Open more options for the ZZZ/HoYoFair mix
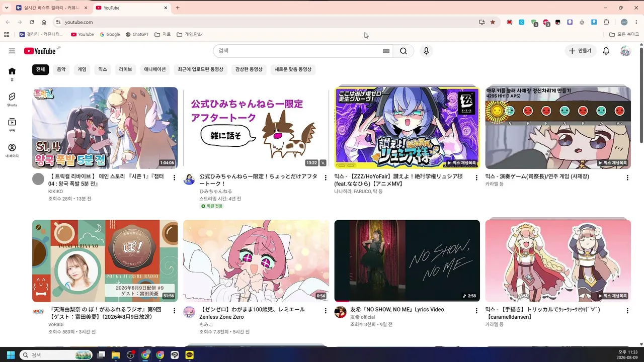 point(476,177)
